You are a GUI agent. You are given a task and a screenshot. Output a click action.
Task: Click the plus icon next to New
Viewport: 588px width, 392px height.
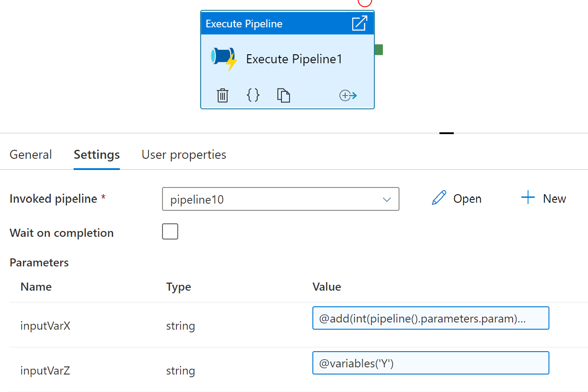[528, 198]
